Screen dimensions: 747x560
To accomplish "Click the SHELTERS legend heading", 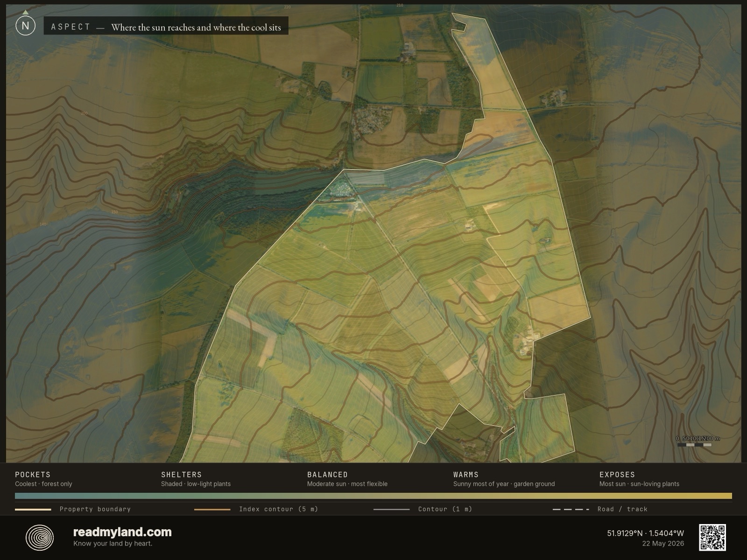I will pos(182,475).
